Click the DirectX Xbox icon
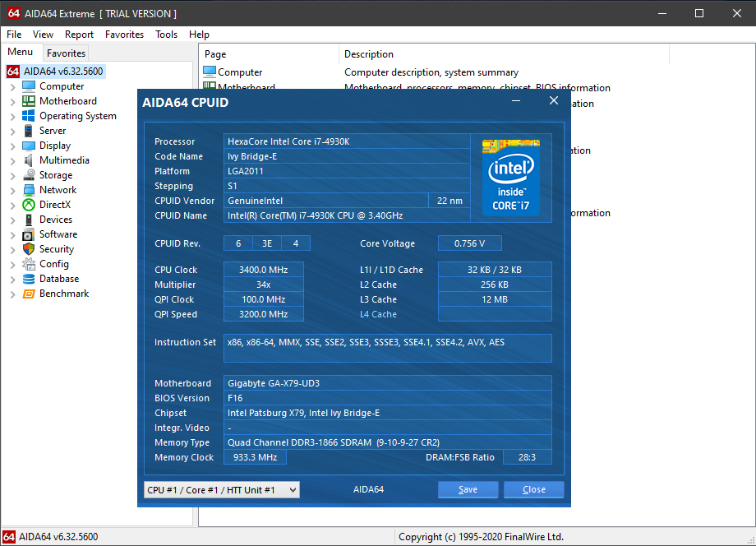Image resolution: width=756 pixels, height=546 pixels. coord(29,205)
